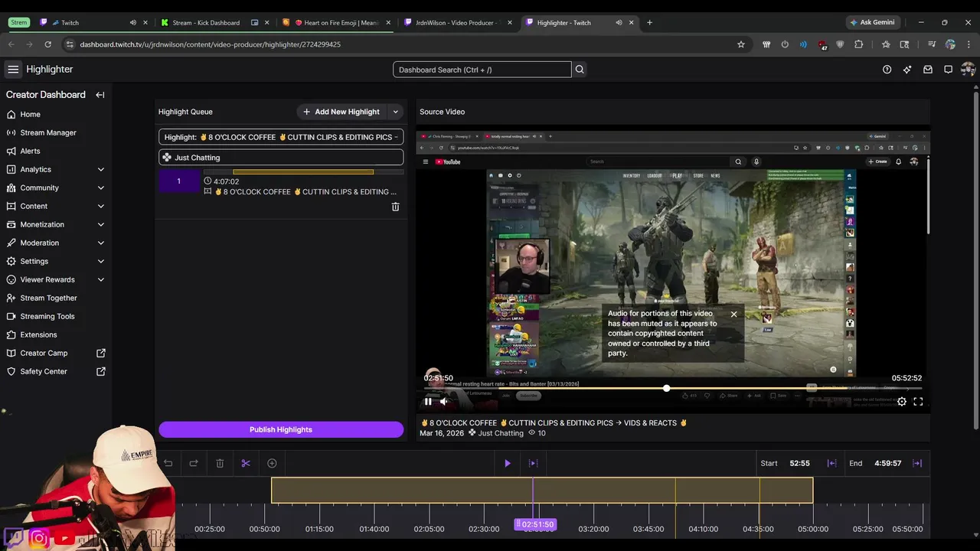Expand the Monetization sidebar section
Screen dimensions: 980x551
click(101, 224)
